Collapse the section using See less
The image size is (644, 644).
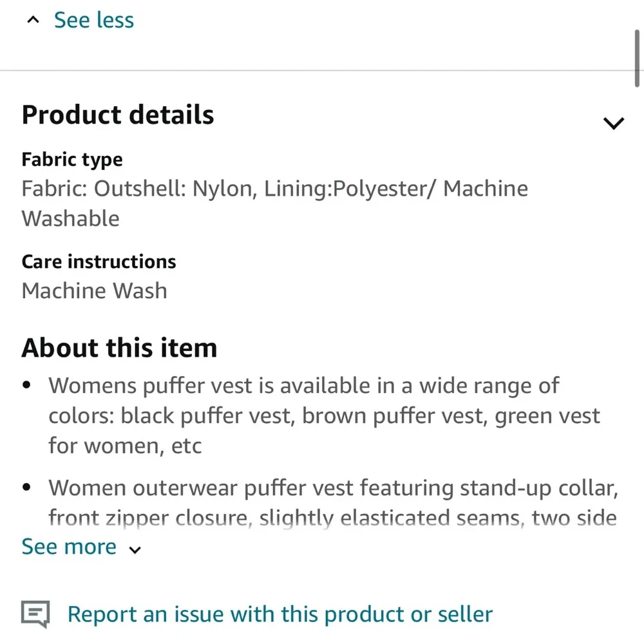tap(94, 20)
